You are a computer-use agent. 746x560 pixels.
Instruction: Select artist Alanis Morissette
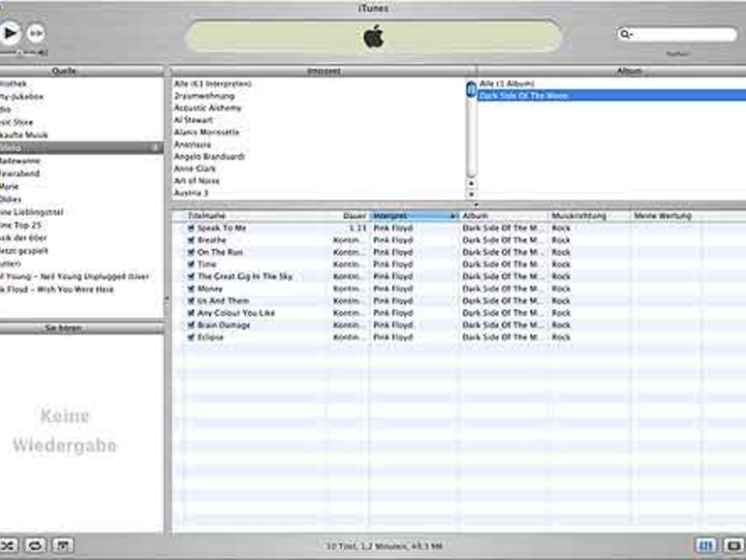pyautogui.click(x=206, y=133)
